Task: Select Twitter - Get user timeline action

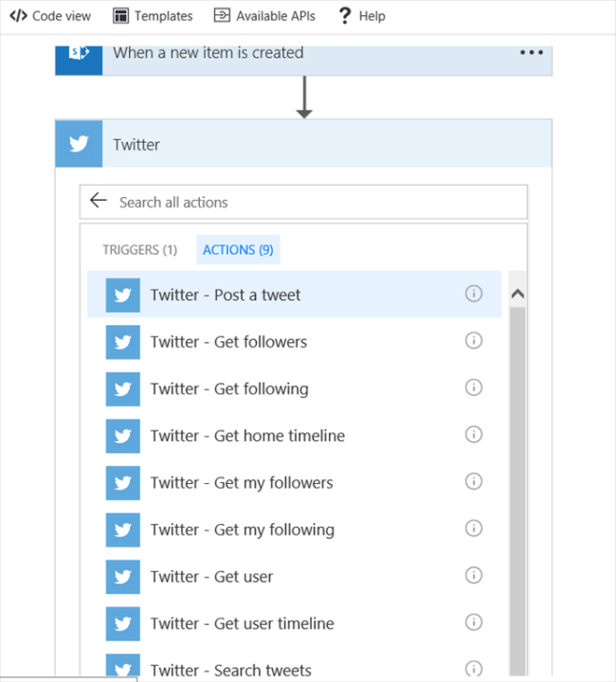Action: [242, 623]
